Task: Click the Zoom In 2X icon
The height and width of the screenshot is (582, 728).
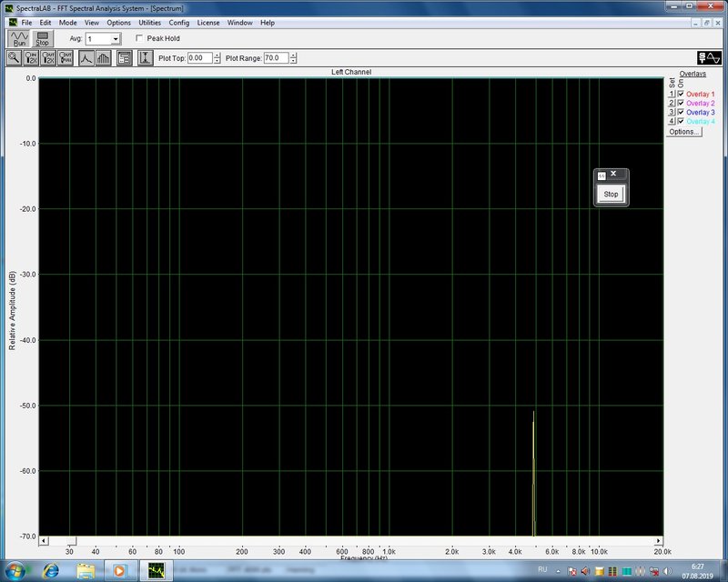Action: click(x=31, y=58)
